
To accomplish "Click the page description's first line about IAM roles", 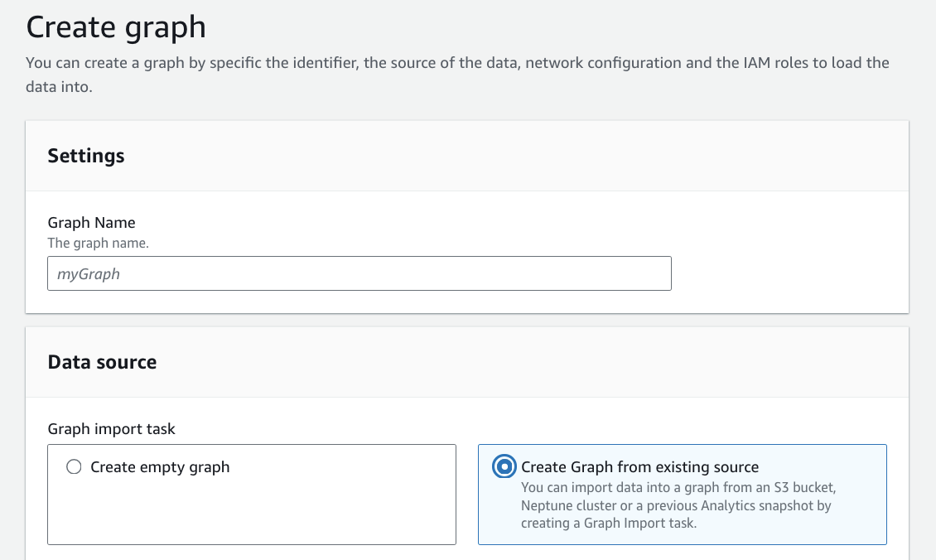I will (457, 63).
